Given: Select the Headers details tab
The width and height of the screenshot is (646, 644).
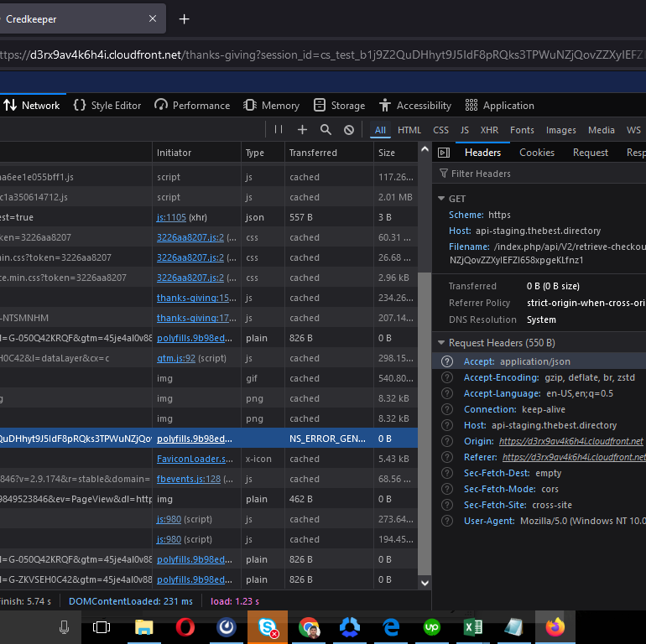Looking at the screenshot, I should click(x=482, y=153).
